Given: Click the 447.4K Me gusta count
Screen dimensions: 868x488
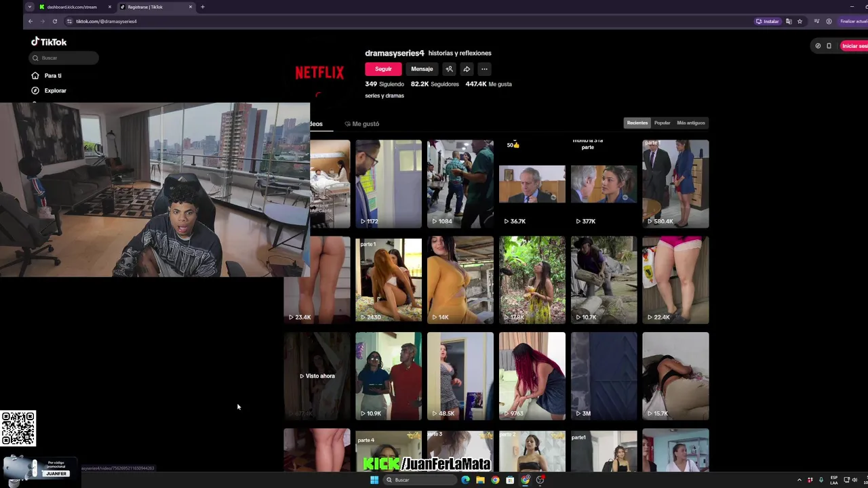Looking at the screenshot, I should pos(488,84).
